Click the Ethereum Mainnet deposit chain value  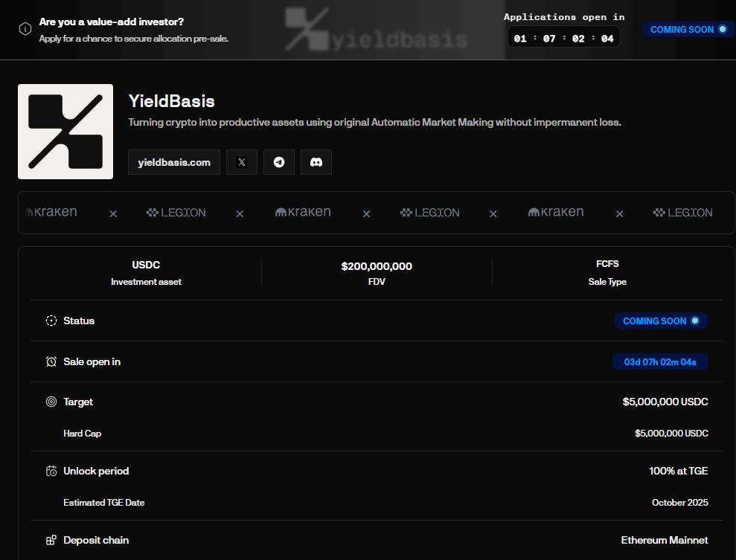click(x=664, y=541)
